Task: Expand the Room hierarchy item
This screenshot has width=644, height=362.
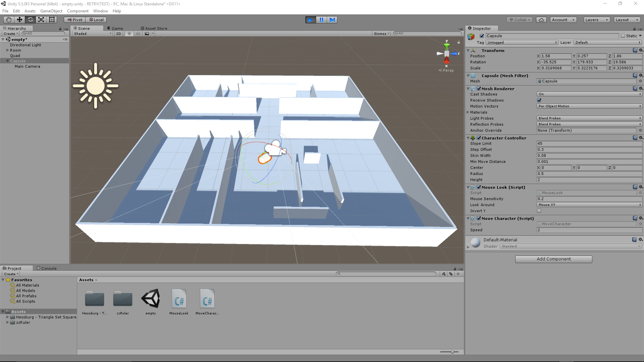Action: [7, 50]
